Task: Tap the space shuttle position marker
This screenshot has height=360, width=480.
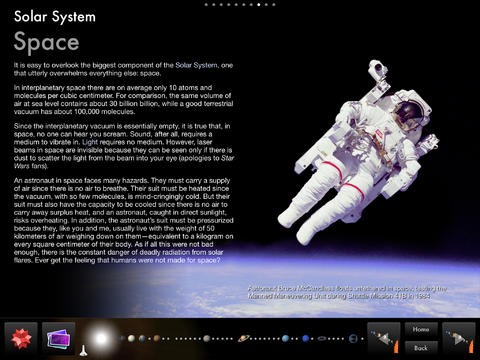Action: [x=83, y=350]
